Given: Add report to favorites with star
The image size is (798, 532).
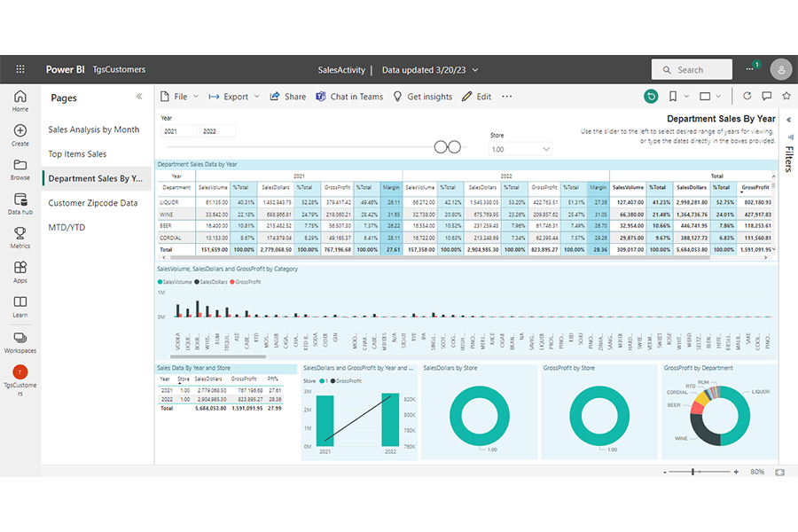Looking at the screenshot, I should pos(785,97).
